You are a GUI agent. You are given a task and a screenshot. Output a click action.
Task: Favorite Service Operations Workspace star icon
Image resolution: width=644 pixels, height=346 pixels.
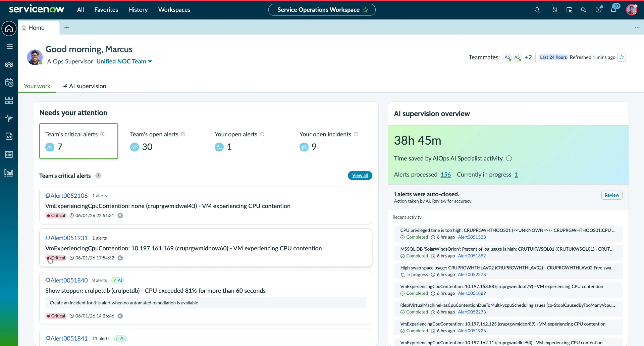point(366,10)
